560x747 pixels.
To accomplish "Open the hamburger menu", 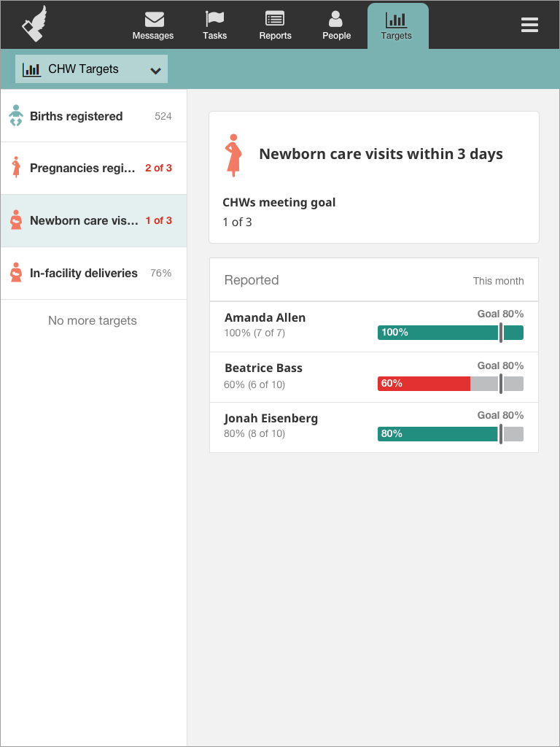I will coord(529,24).
